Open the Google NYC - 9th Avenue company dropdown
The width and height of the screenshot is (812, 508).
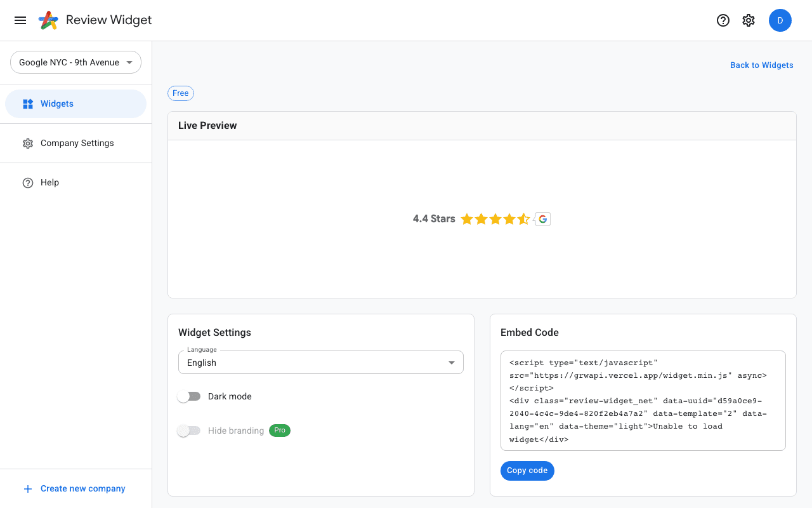coord(75,62)
